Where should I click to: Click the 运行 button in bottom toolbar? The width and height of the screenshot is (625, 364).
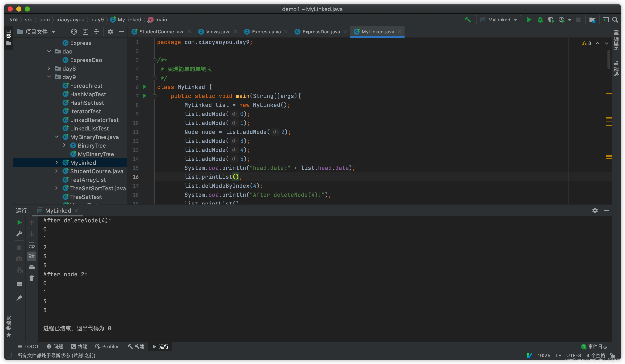(161, 346)
